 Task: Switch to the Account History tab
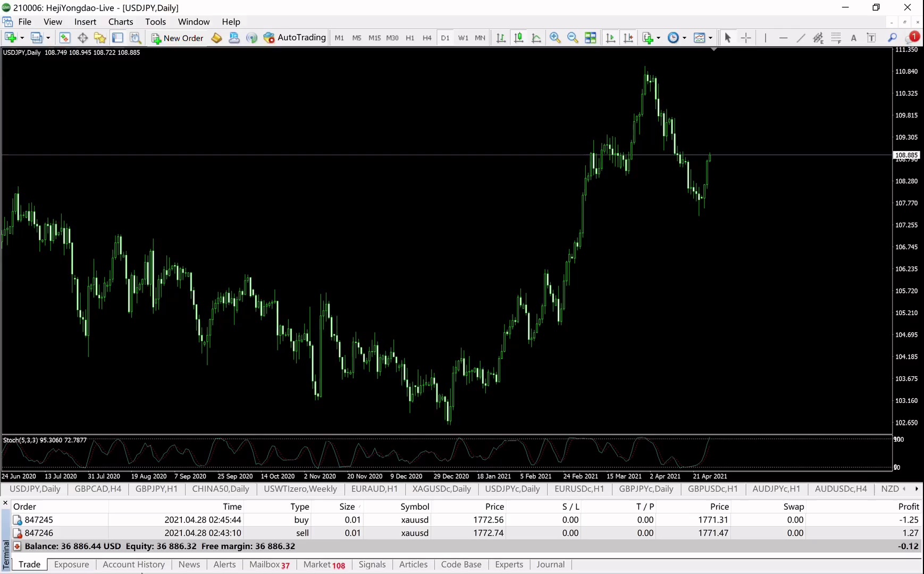133,564
